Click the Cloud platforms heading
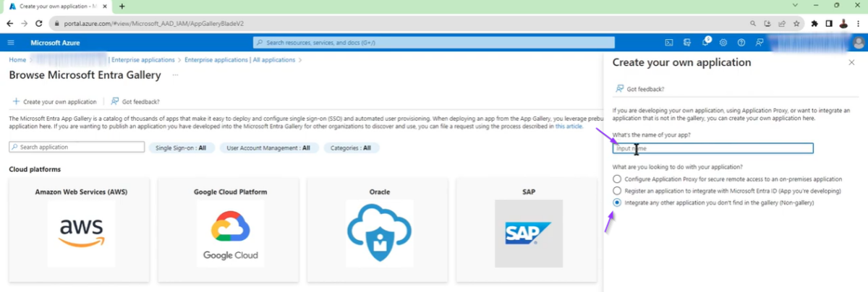The width and height of the screenshot is (868, 292). [35, 169]
